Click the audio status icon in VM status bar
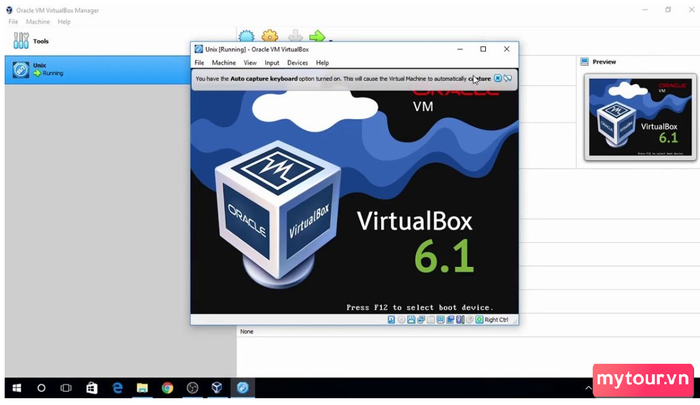Screen dimensions: 700x405 [x=411, y=320]
